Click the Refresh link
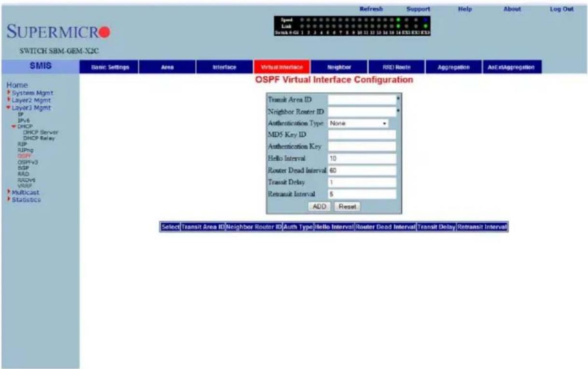 [x=371, y=9]
